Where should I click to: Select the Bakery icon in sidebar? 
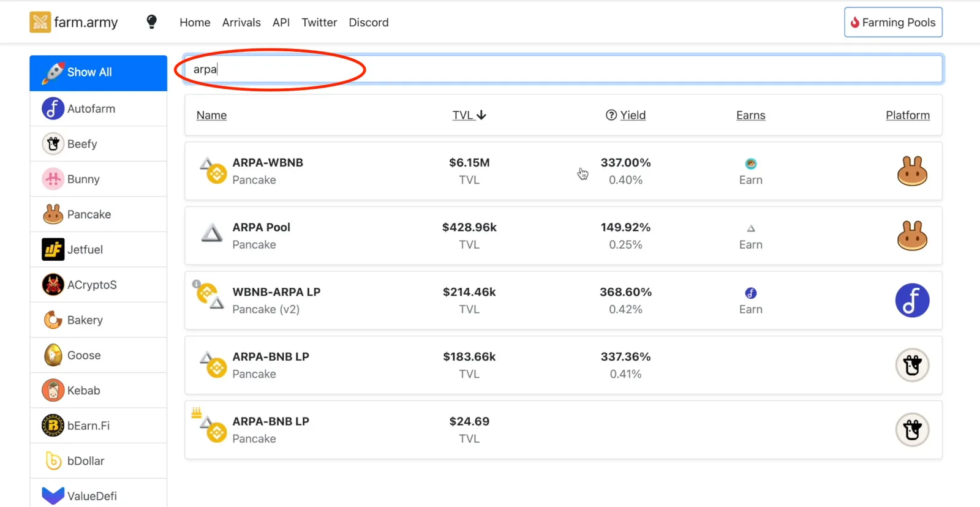pyautogui.click(x=53, y=320)
